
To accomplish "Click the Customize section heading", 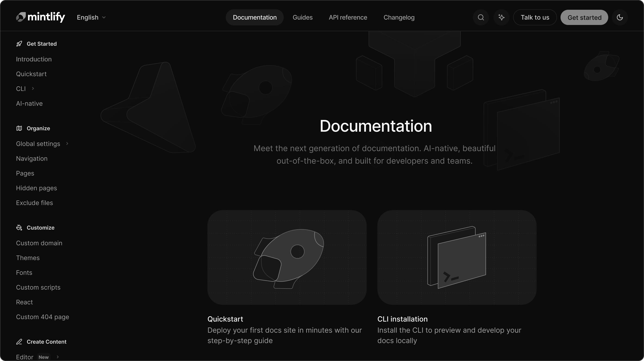I will 40,228.
